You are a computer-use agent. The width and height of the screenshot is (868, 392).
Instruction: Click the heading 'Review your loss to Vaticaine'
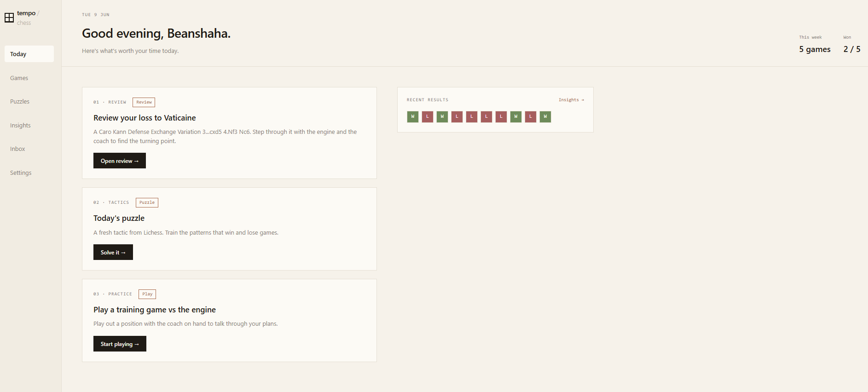pos(145,118)
